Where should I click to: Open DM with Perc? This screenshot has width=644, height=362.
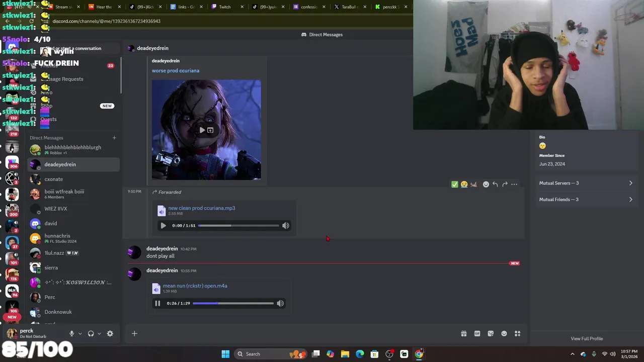point(73,297)
